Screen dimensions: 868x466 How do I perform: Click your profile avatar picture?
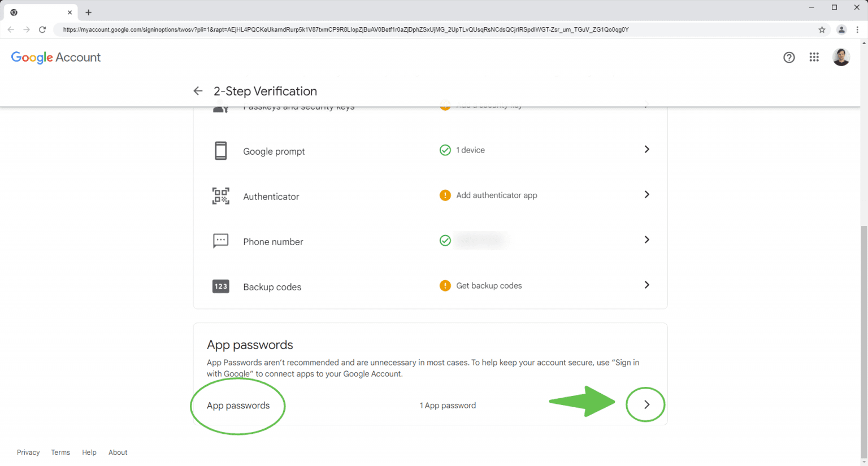pyautogui.click(x=841, y=57)
